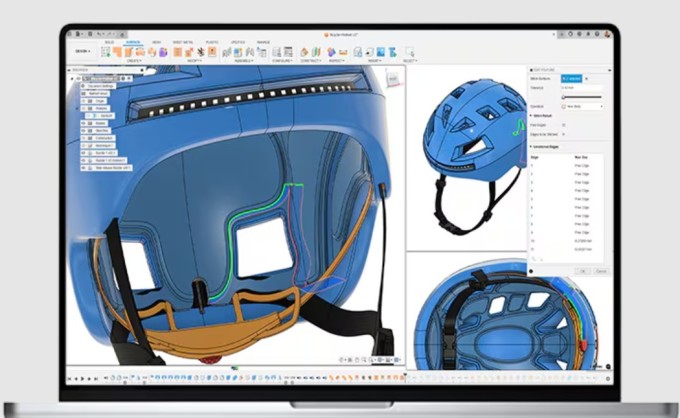Click the black scissor-like icon in Modify group

coord(201,52)
